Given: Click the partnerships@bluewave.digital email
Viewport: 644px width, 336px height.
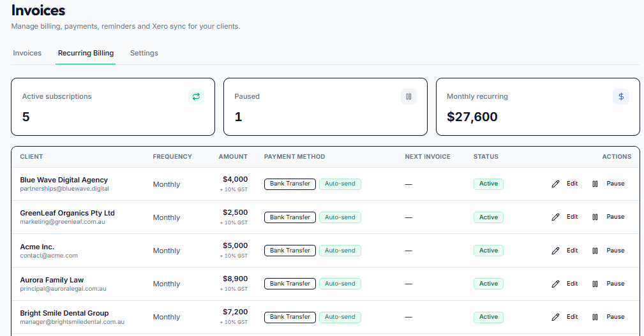Looking at the screenshot, I should [64, 189].
